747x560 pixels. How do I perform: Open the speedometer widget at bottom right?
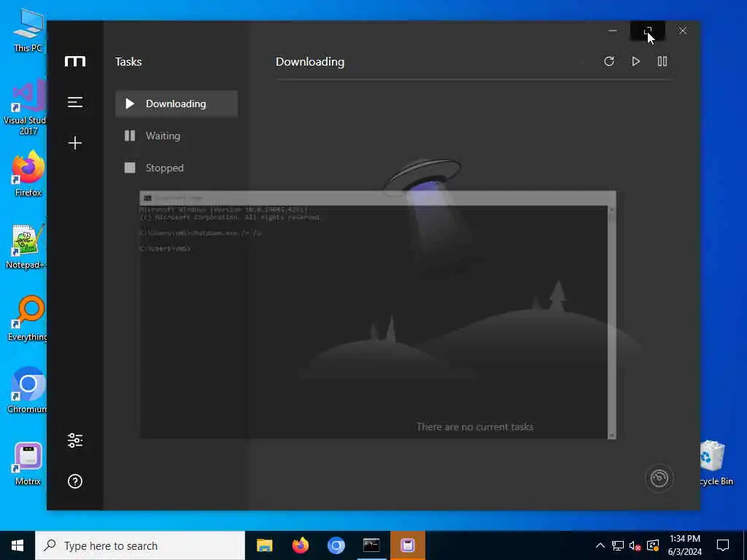659,478
